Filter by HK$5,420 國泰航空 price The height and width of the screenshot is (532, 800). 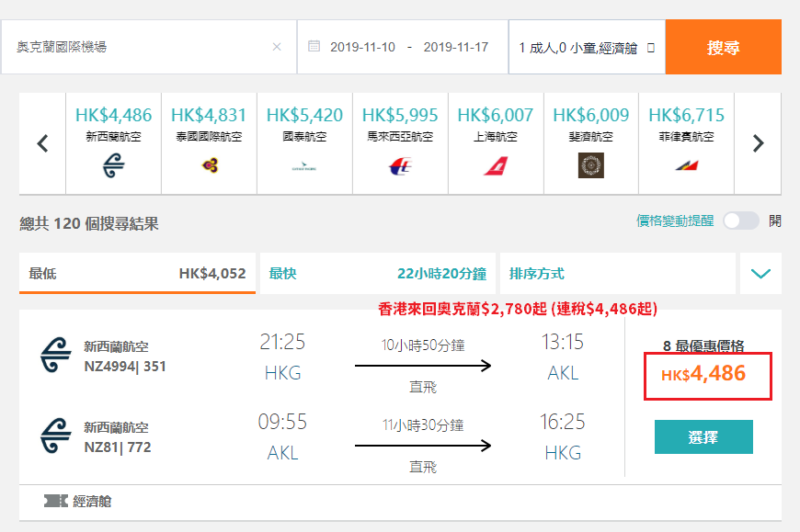click(304, 115)
